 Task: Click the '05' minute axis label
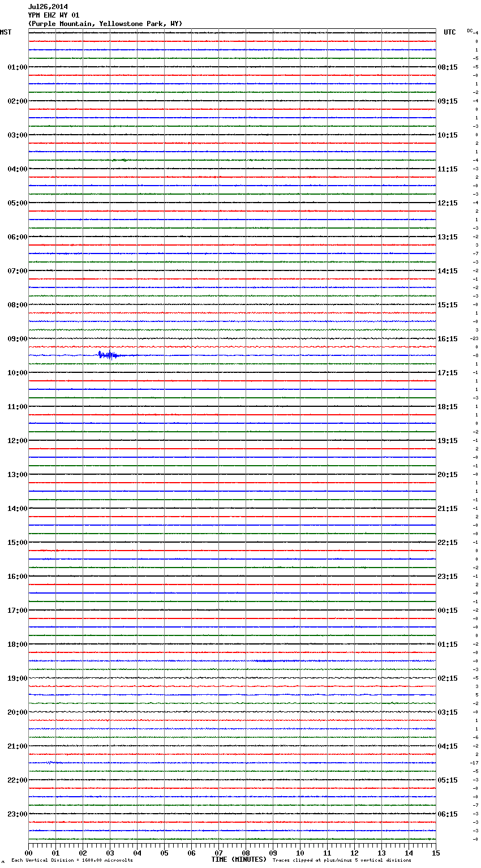tap(164, 853)
